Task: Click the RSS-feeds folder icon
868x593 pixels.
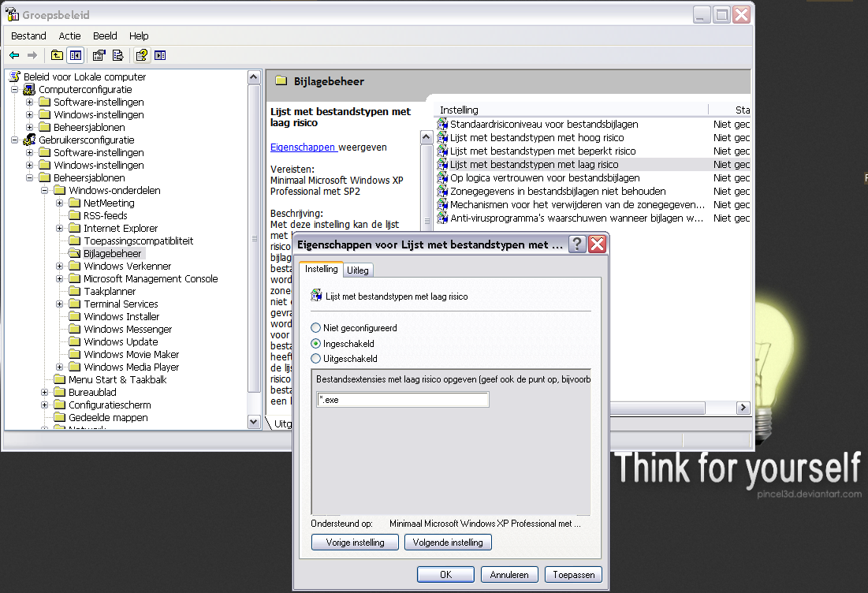Action: click(74, 215)
